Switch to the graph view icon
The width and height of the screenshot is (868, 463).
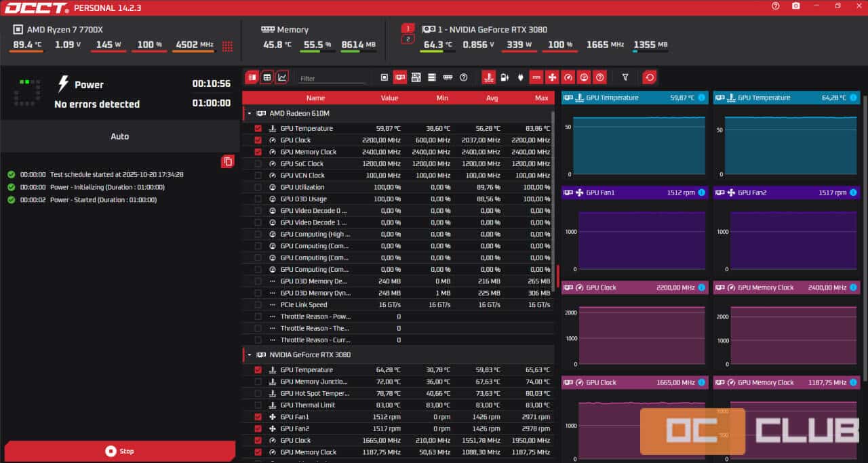point(282,77)
